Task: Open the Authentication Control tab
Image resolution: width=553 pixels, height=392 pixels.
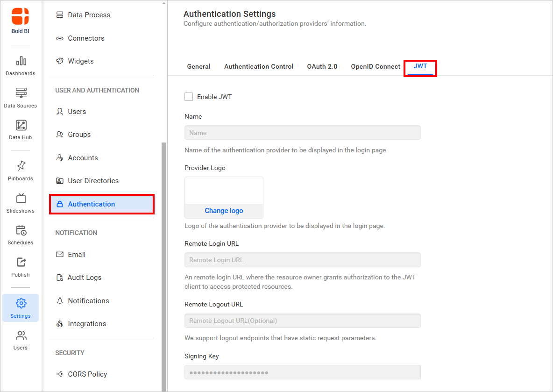Action: [x=259, y=66]
